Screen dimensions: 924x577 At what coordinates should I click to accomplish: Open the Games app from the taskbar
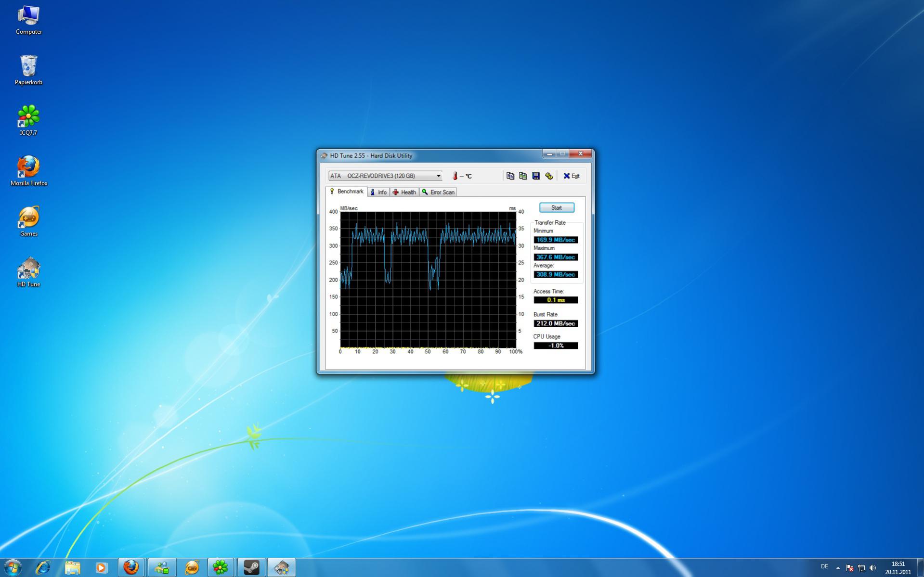[x=192, y=568]
